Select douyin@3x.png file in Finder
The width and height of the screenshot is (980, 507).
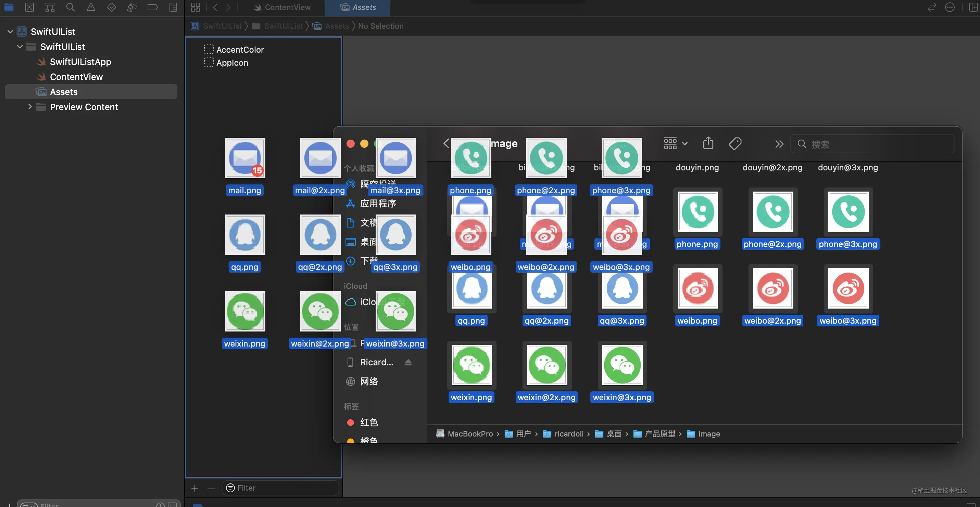[847, 167]
